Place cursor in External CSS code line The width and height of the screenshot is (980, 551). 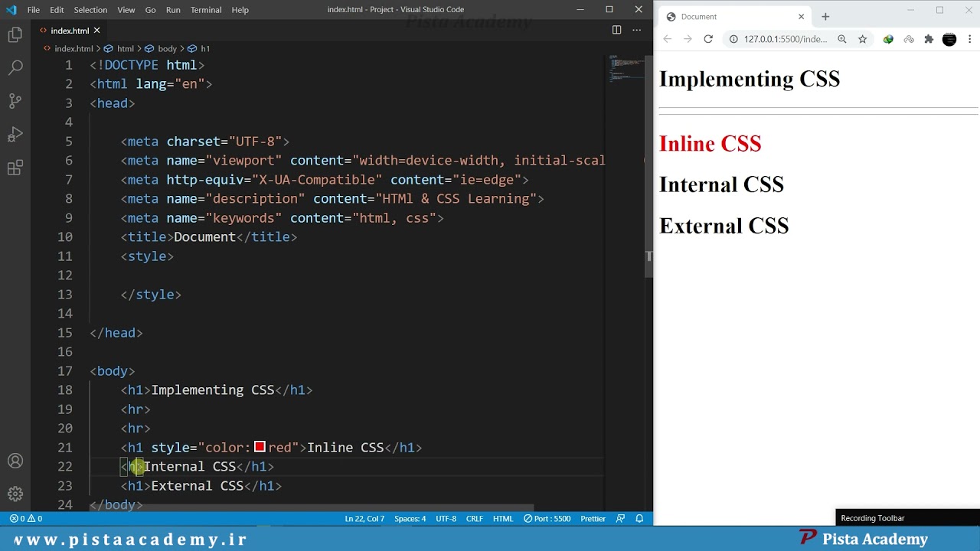[201, 486]
